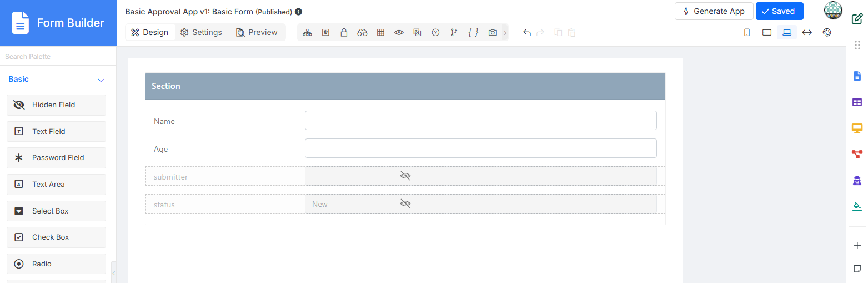The height and width of the screenshot is (283, 868).
Task: Switch to the Preview tab
Action: coord(257,32)
